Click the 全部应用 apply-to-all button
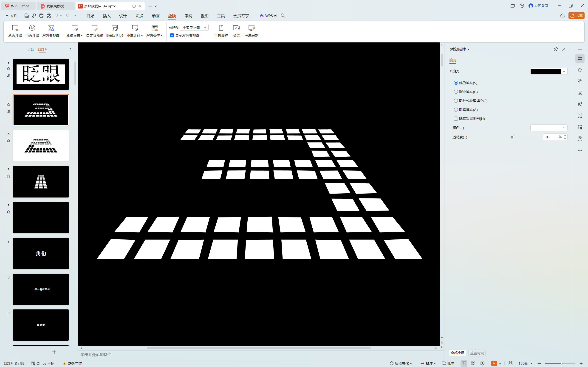 (457, 353)
